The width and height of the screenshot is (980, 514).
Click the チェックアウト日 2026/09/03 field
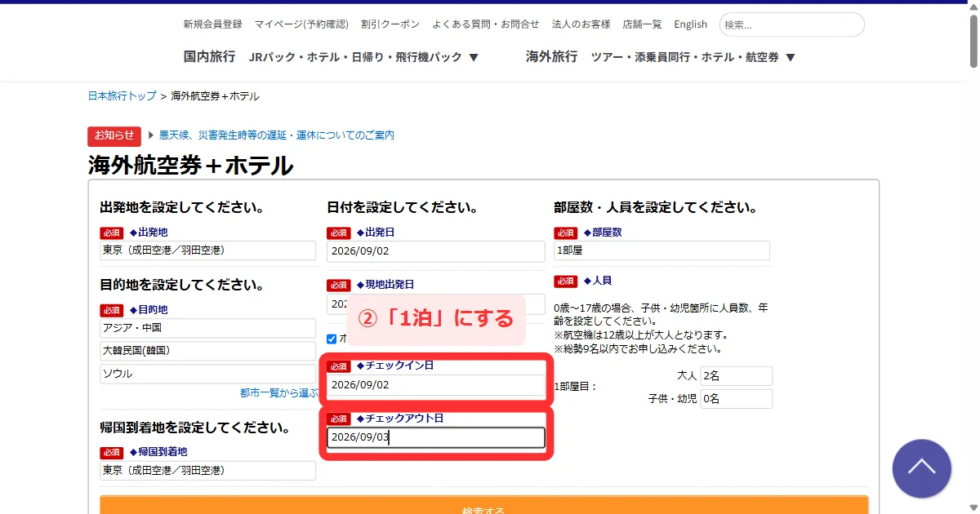pos(435,438)
